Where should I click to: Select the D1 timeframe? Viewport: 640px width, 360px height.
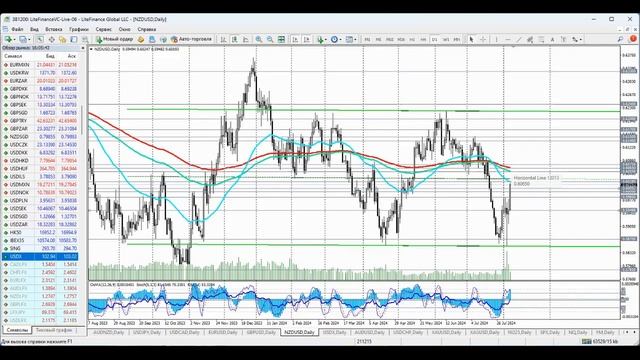[434, 40]
